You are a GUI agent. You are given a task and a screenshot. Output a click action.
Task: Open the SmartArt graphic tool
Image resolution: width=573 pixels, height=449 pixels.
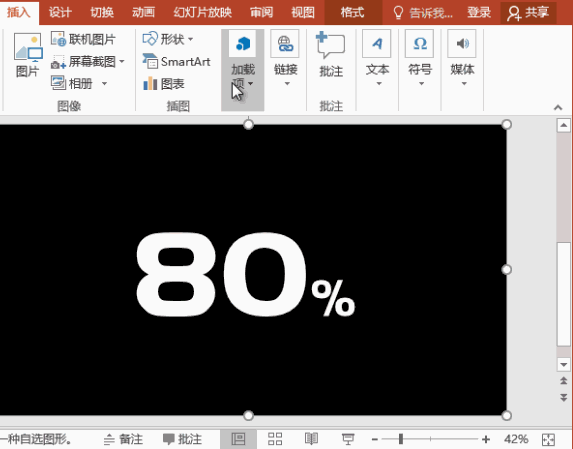point(177,61)
